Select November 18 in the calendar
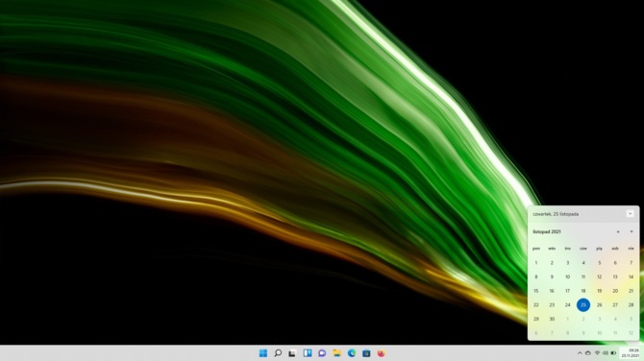This screenshot has height=361, width=644. 583,291
